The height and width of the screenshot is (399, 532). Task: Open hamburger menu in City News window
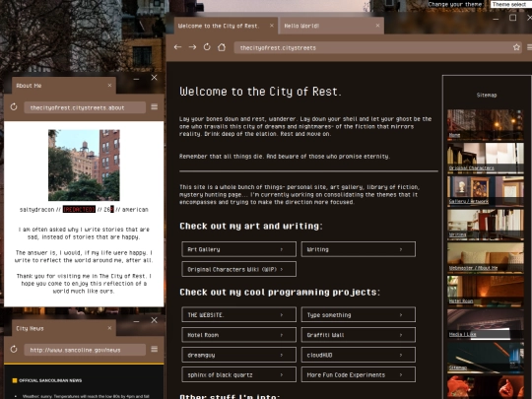[155, 349]
